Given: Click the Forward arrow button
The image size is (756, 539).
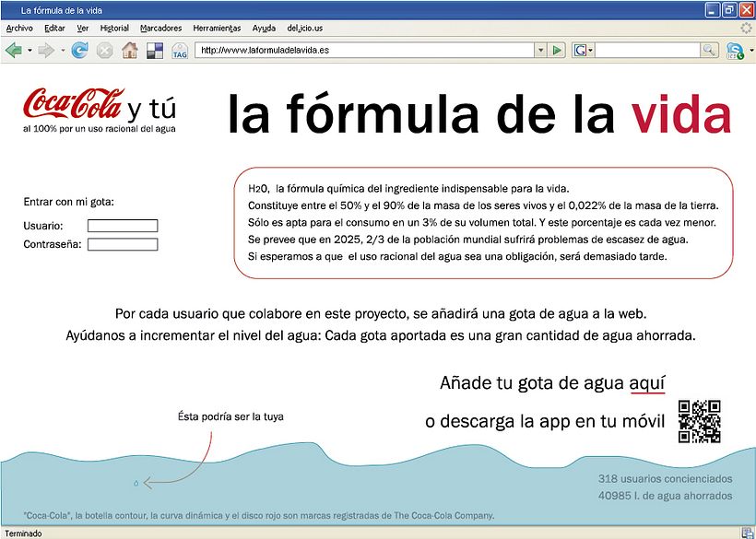Looking at the screenshot, I should point(46,50).
